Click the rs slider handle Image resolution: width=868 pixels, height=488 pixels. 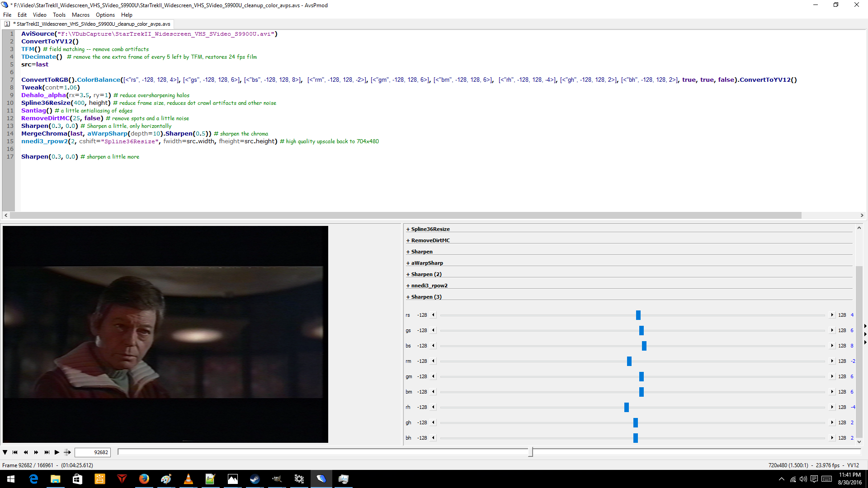pyautogui.click(x=638, y=315)
